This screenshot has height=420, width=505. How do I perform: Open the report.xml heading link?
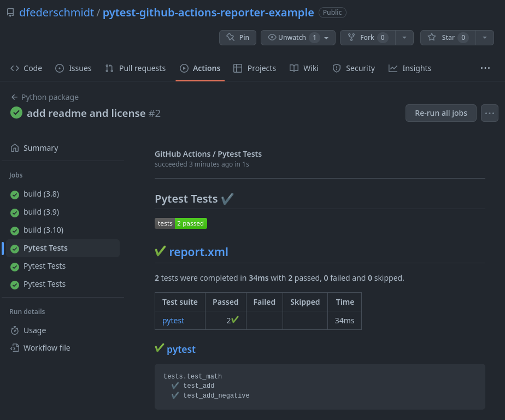click(199, 252)
